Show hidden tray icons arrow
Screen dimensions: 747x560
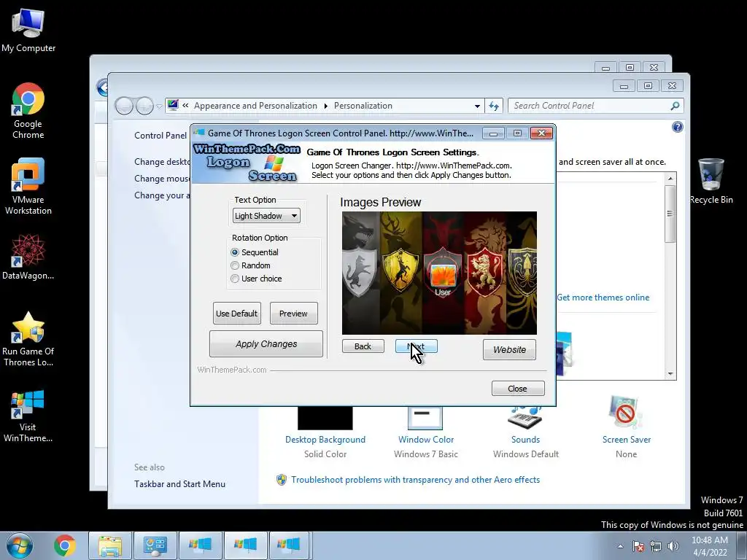pos(620,546)
